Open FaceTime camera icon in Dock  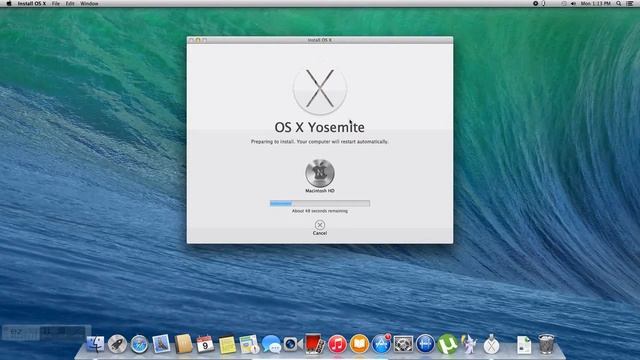(293, 344)
